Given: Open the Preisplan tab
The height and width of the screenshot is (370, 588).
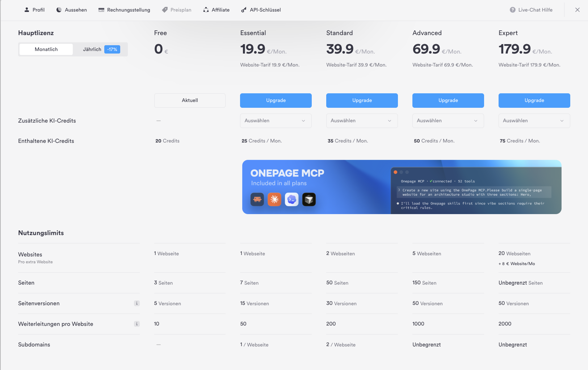Looking at the screenshot, I should [176, 10].
